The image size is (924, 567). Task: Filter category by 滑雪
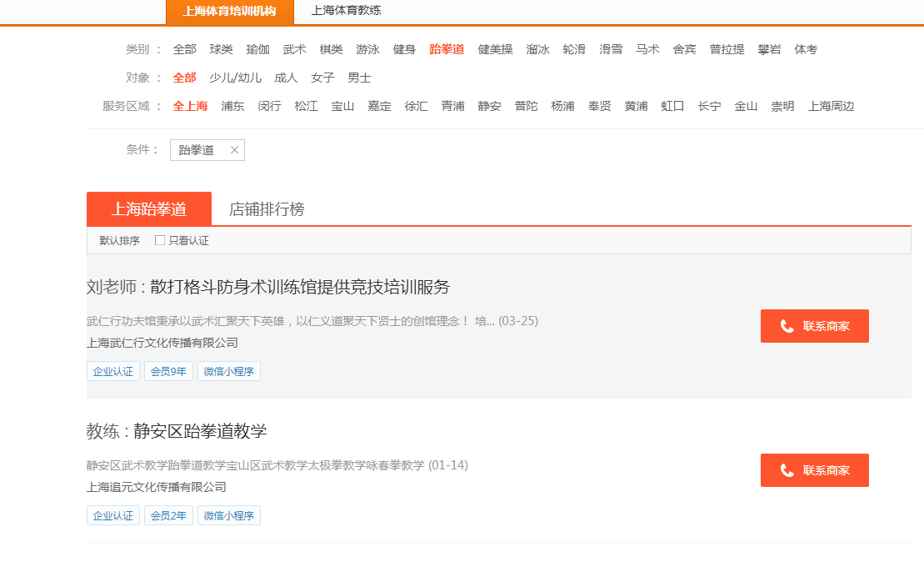(611, 49)
